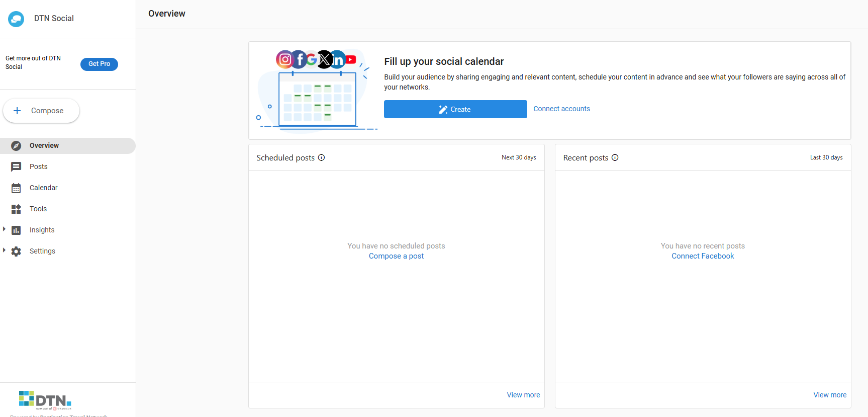868x417 pixels.
Task: Click 'Get more out of DTN Social' text
Action: (x=33, y=62)
